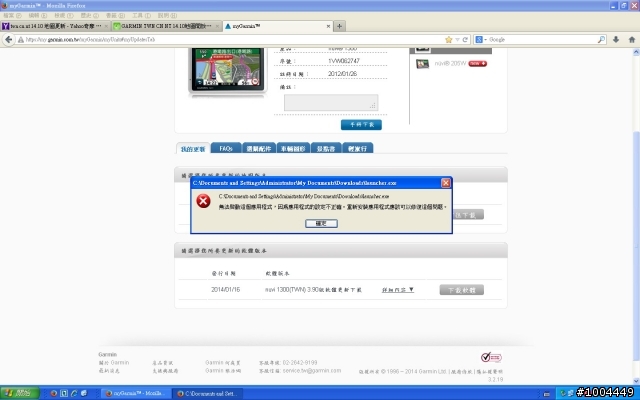640x400 pixels.
Task: Open the nüvi 205W device link
Action: click(x=450, y=64)
